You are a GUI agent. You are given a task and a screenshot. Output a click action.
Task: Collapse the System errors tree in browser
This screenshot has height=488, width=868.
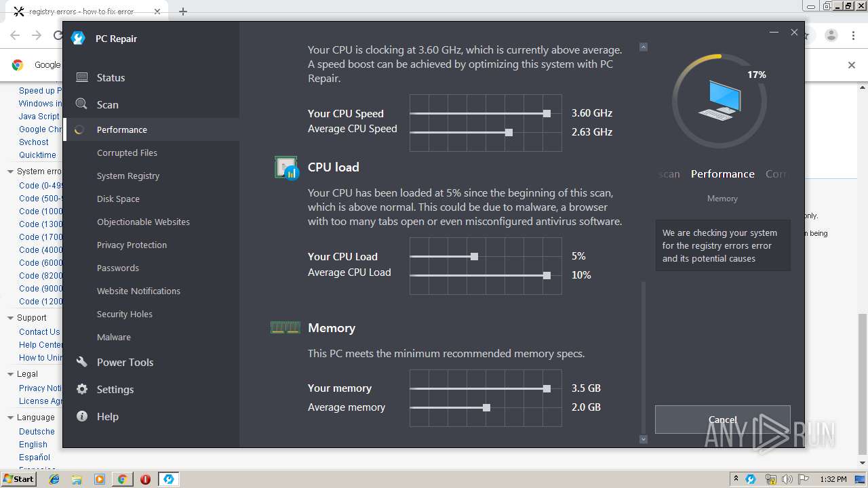10,171
